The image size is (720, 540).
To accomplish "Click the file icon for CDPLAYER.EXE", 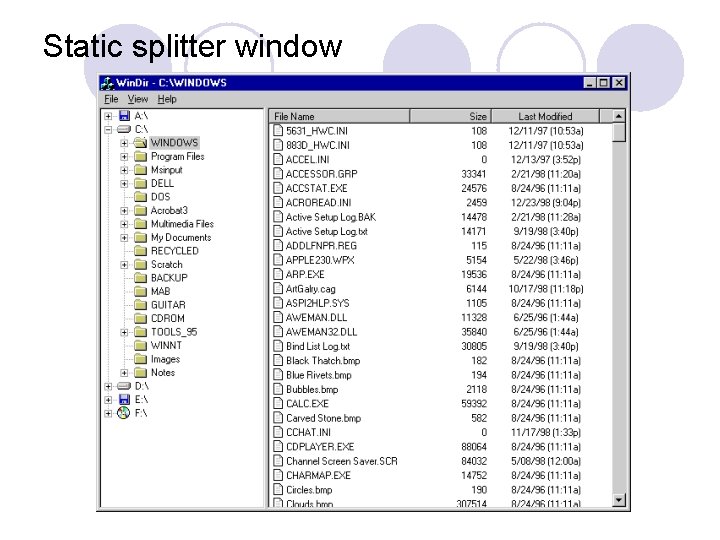I will tap(278, 447).
